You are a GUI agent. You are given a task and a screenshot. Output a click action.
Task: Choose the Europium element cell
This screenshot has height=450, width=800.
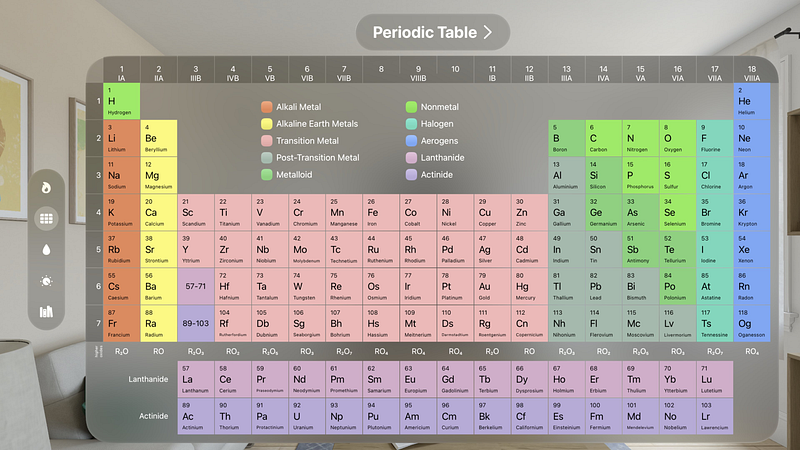[418, 379]
